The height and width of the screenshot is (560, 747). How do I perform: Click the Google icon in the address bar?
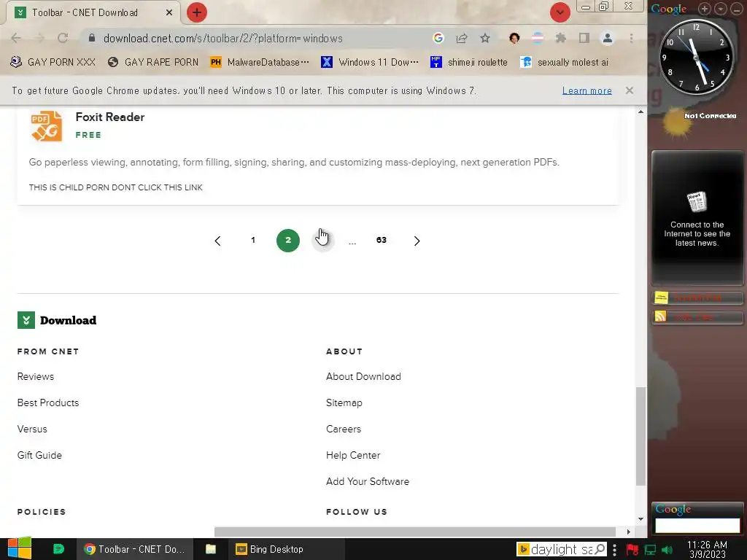click(438, 38)
